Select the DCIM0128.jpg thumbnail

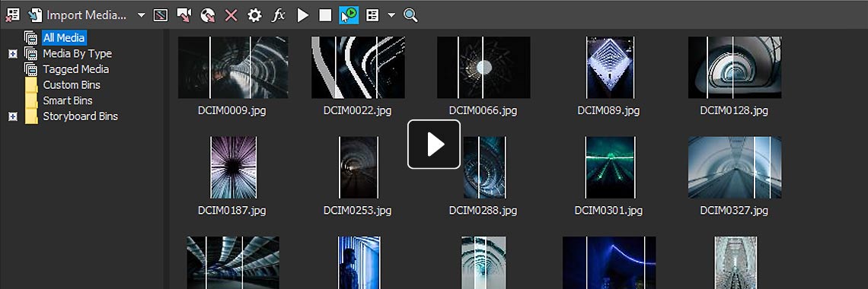click(x=735, y=68)
